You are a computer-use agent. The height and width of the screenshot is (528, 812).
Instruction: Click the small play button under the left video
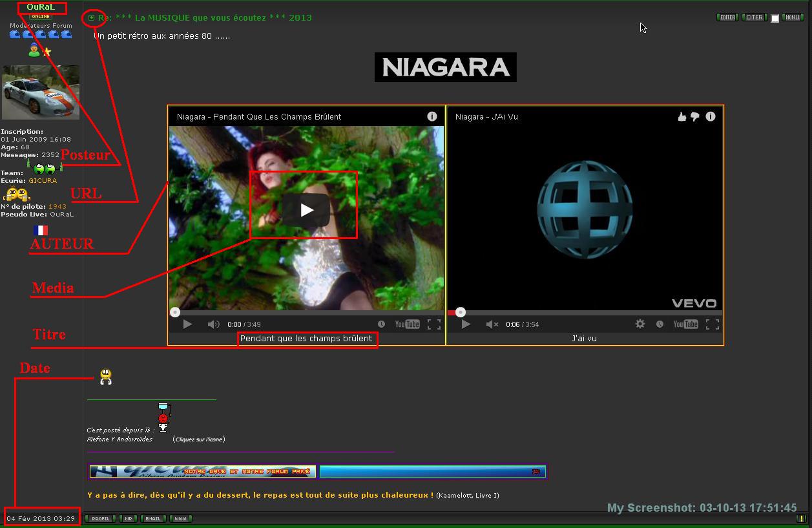[187, 324]
